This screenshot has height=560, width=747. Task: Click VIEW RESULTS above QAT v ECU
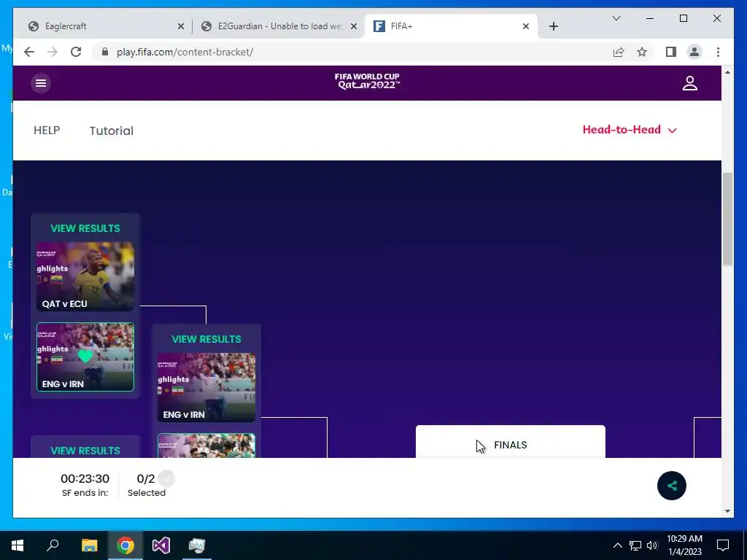[85, 228]
